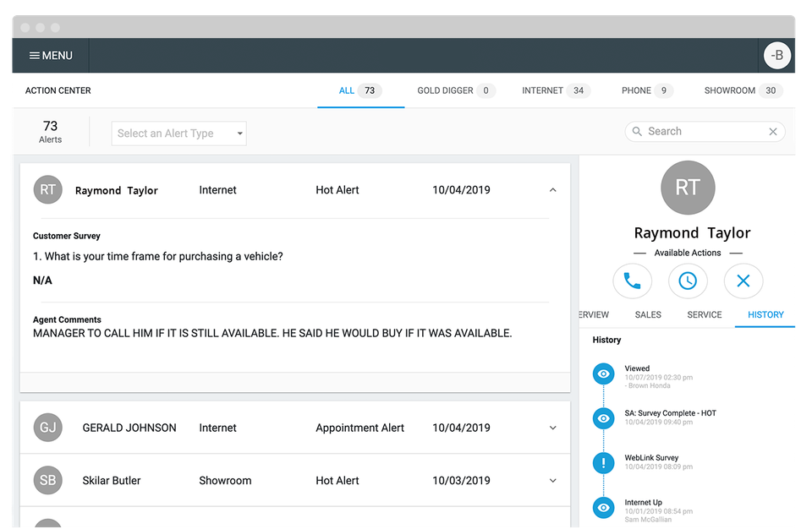Click the eye icon next to Internet Up entry

[x=603, y=507]
